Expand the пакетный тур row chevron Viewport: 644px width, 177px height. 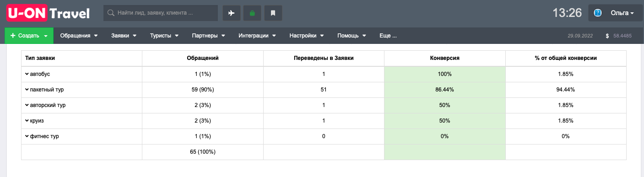click(x=27, y=89)
